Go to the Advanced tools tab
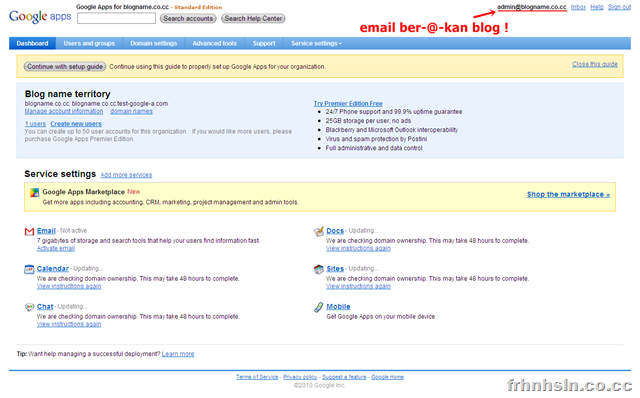This screenshot has width=640, height=398. click(215, 43)
